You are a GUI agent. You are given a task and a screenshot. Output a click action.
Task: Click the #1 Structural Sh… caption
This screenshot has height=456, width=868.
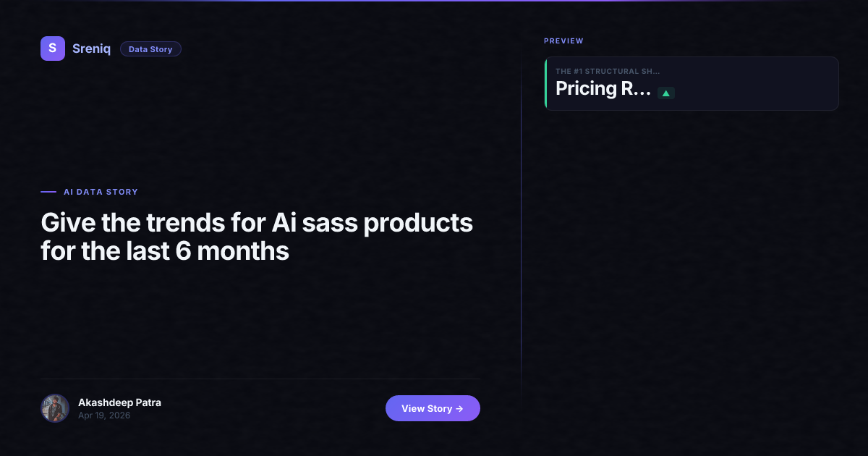coord(608,71)
